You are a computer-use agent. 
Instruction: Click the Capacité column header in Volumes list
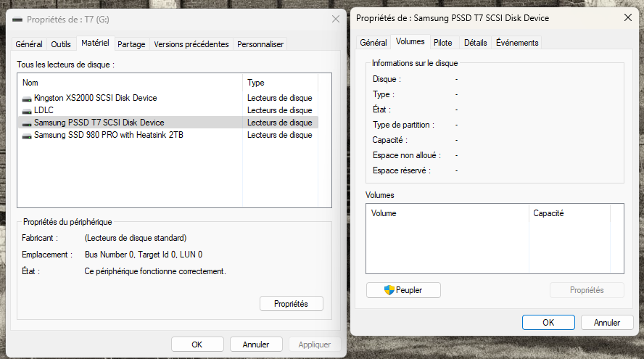click(569, 213)
